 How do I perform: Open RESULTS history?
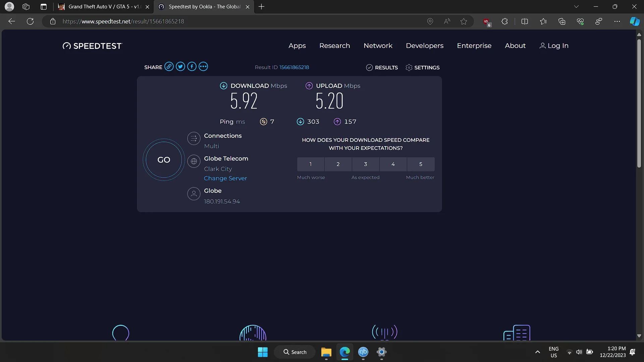coord(382,68)
